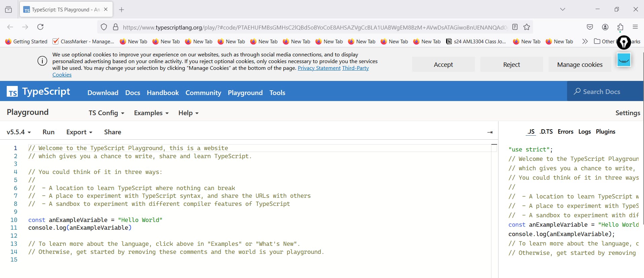This screenshot has width=644, height=278.
Task: Switch to the Plugins tab
Action: (605, 132)
